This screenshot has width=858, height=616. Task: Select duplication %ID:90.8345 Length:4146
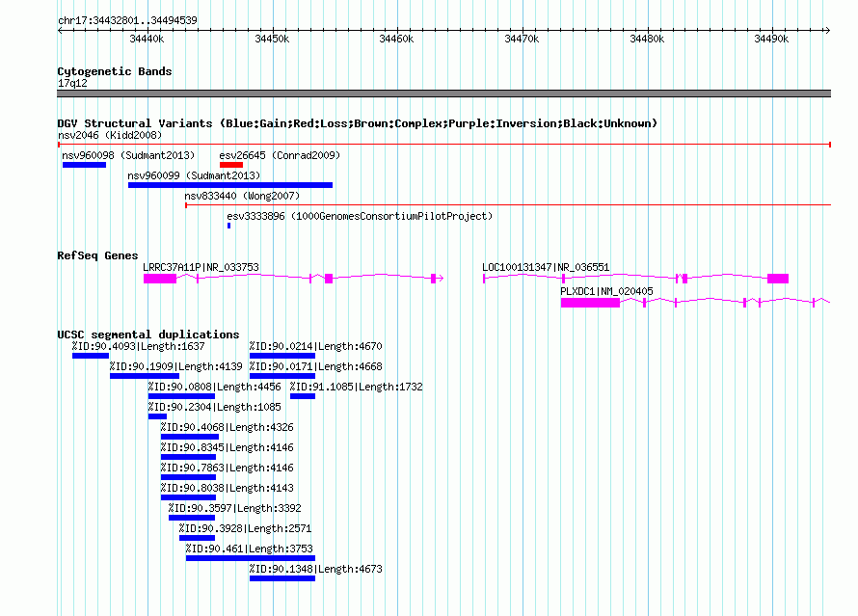[x=188, y=457]
